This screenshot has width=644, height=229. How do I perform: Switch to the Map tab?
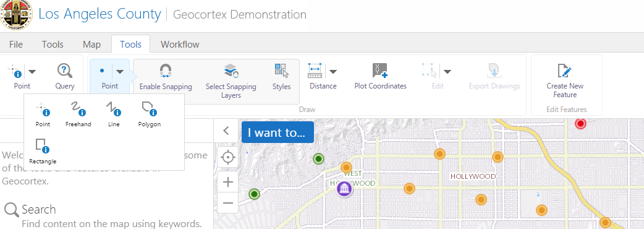(x=91, y=45)
